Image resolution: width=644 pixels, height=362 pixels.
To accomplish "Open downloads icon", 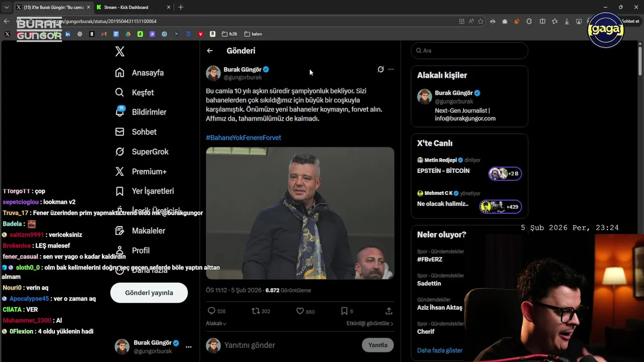I will point(567,21).
